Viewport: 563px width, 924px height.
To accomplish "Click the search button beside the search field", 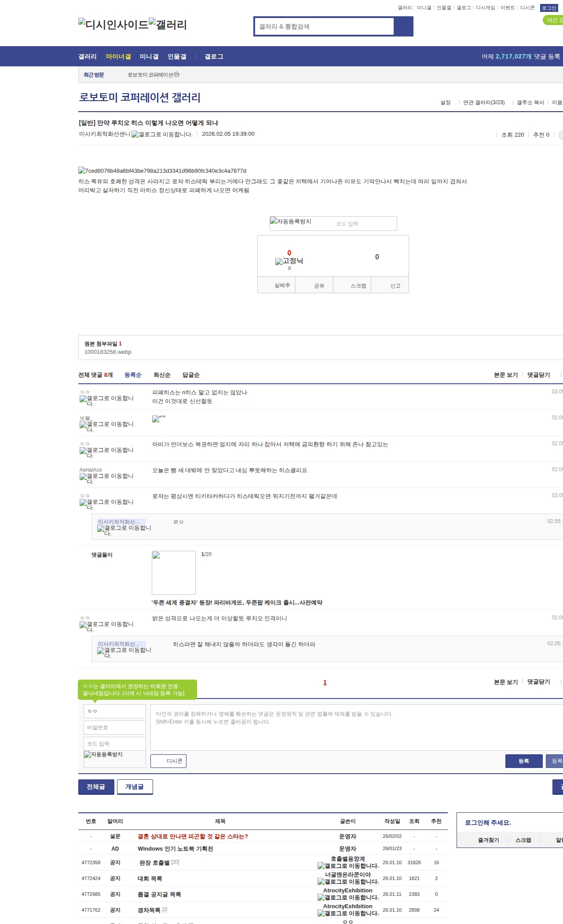I will point(403,26).
